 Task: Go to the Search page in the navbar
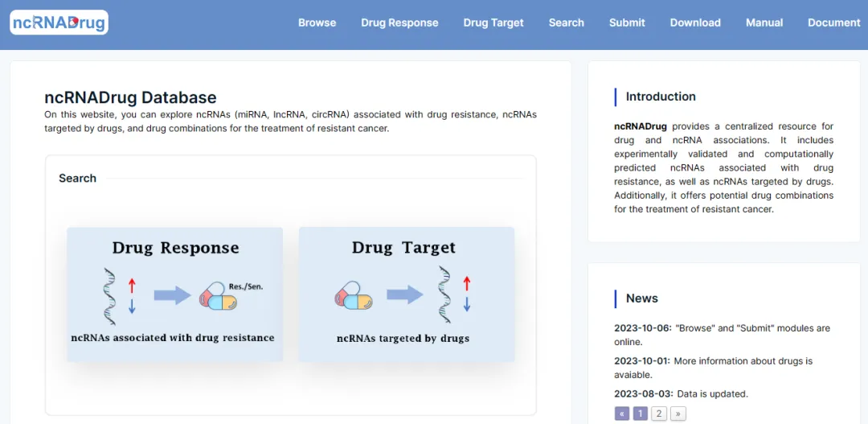pos(567,23)
